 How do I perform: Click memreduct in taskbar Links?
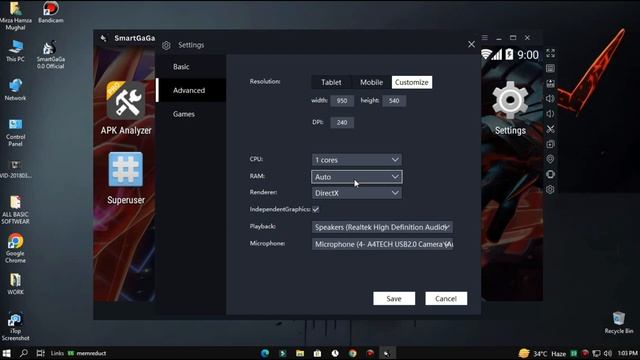[87, 353]
